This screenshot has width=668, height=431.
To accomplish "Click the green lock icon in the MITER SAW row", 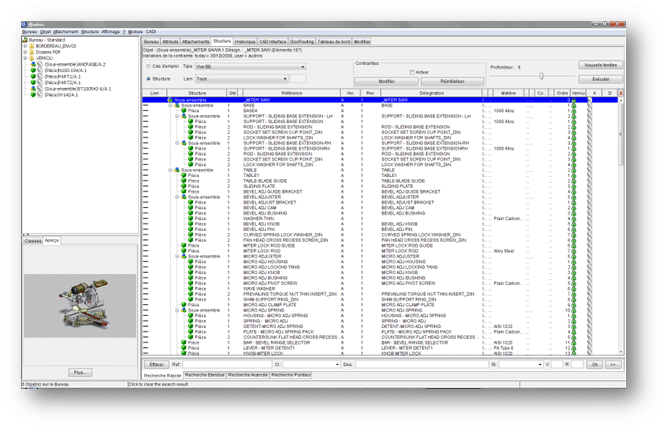I will pos(574,100).
